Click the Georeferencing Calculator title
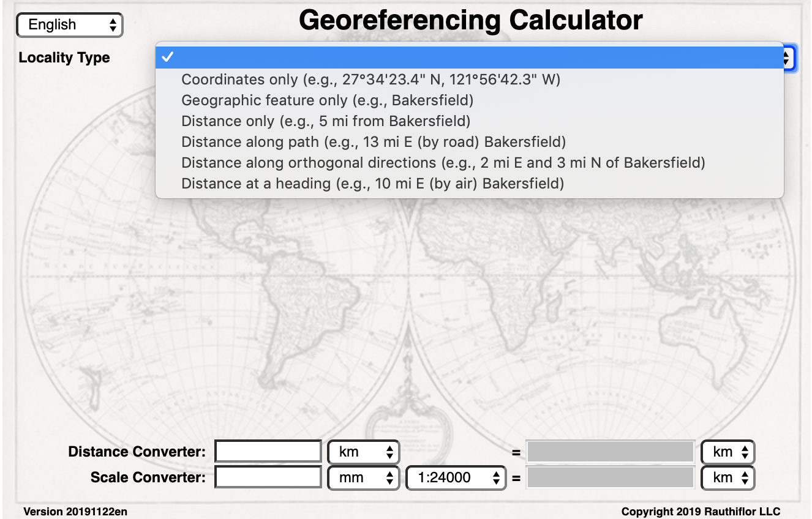Viewport: 812px width, 519px height. pyautogui.click(x=470, y=21)
